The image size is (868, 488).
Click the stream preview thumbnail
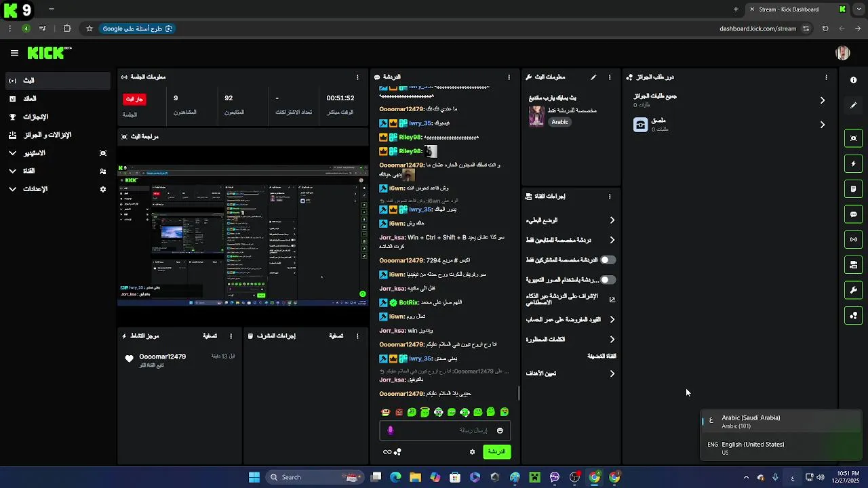(x=243, y=234)
